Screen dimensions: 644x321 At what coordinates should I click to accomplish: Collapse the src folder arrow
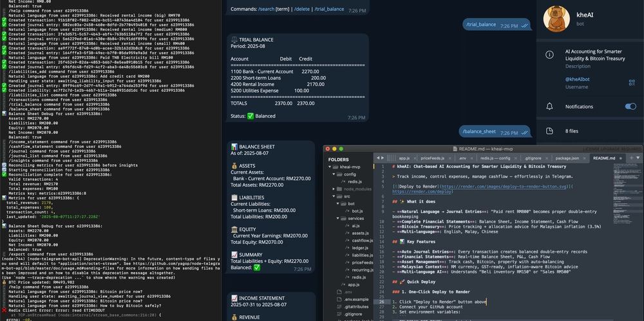click(x=334, y=197)
